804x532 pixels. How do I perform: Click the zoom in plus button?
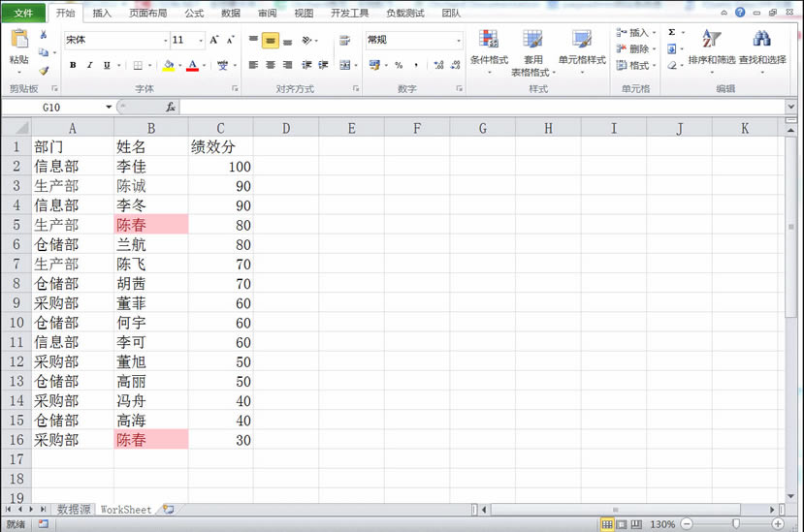pos(778,524)
